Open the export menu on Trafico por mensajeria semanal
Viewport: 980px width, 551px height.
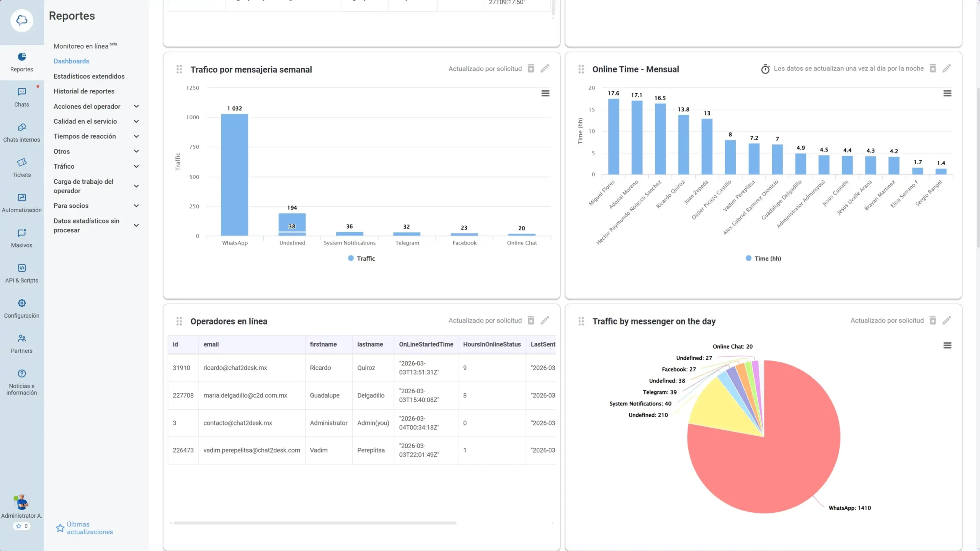tap(545, 93)
